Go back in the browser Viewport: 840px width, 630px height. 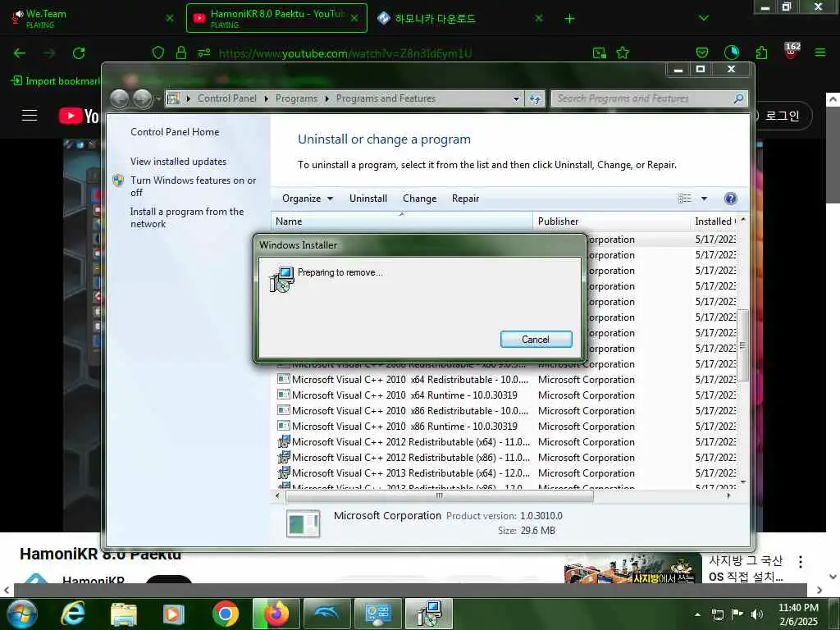(20, 53)
